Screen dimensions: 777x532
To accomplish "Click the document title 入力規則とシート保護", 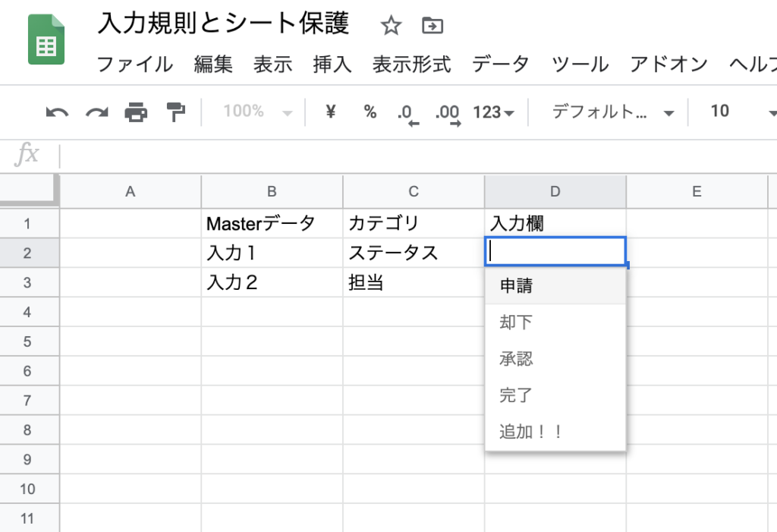I will coord(224,24).
